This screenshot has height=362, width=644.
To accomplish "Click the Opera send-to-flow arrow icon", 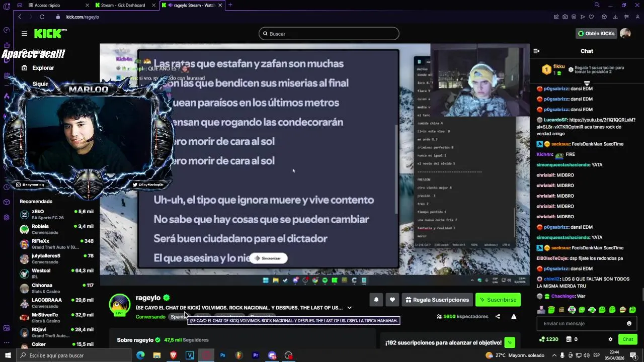I will pos(583,17).
